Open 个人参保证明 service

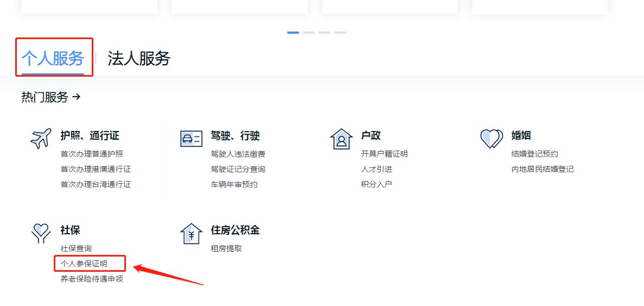click(x=84, y=264)
